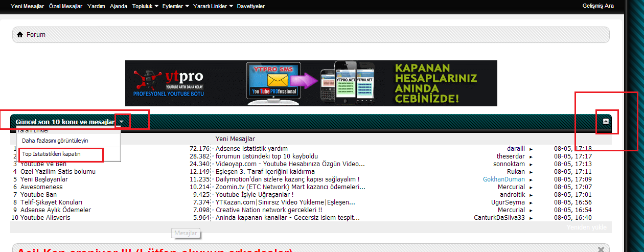Open thread Youtube İşiyle Uğraşanlar
The image size is (644, 252).
tap(255, 195)
